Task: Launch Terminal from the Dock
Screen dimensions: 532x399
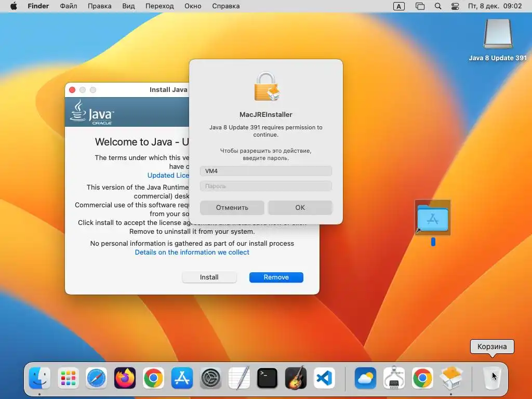Action: pyautogui.click(x=267, y=378)
